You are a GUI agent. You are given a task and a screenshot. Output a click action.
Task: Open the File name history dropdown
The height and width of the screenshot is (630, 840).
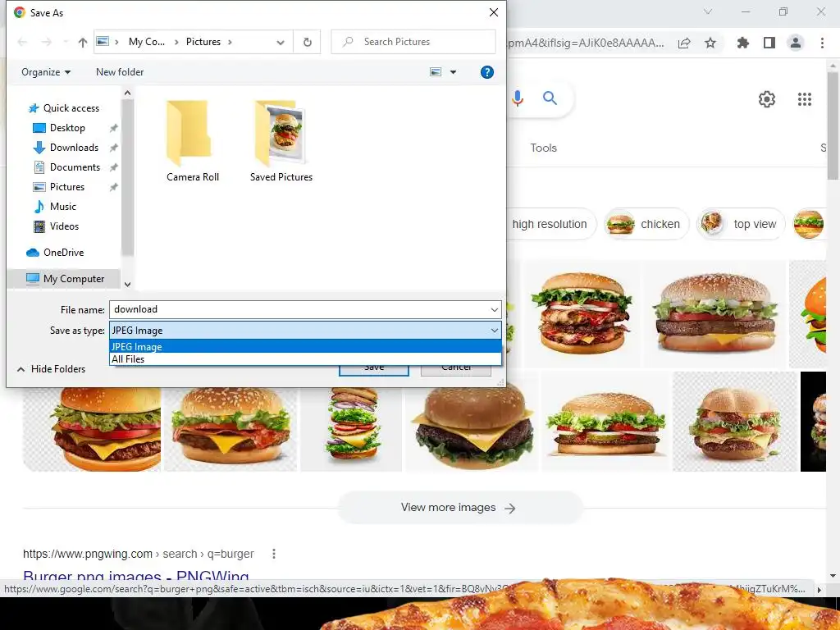click(x=495, y=309)
